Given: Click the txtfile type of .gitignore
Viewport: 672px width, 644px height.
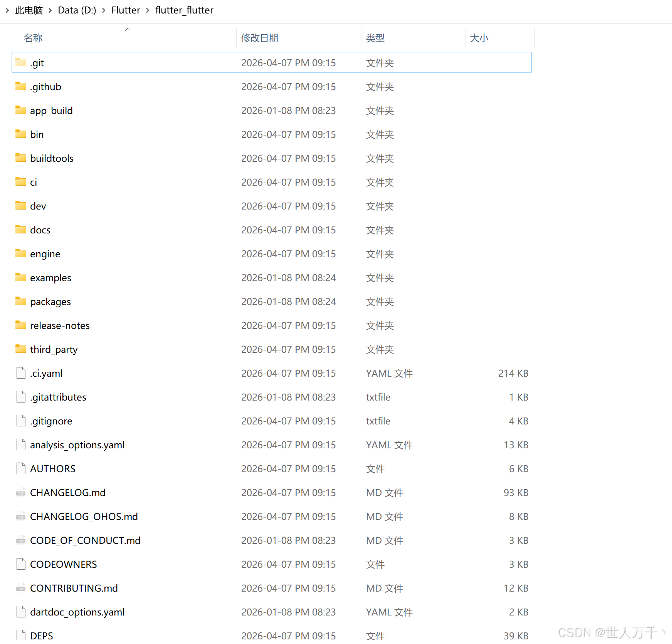Looking at the screenshot, I should coord(378,421).
